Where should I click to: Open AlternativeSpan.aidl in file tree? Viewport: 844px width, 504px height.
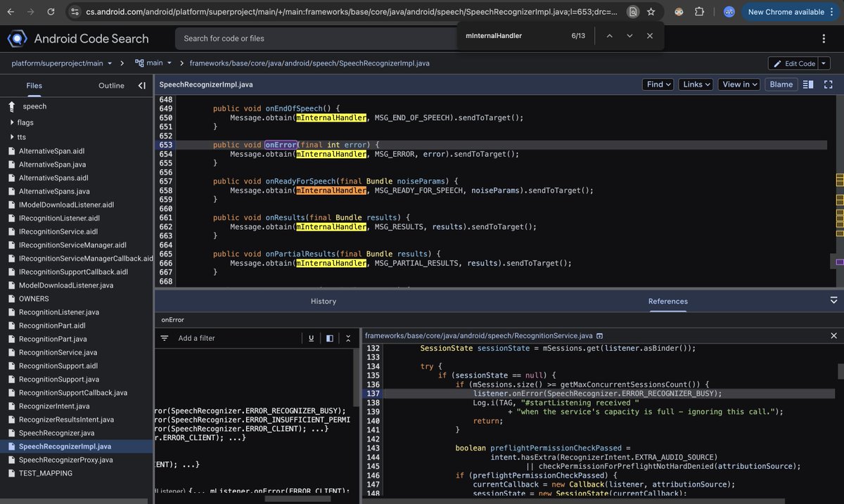coord(51,151)
